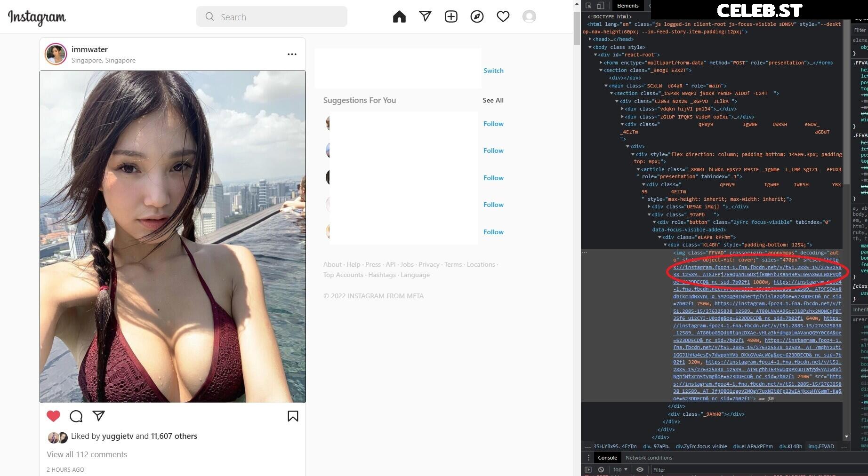The width and height of the screenshot is (868, 476).
Task: Open 'View all 112 comments' link
Action: point(87,454)
